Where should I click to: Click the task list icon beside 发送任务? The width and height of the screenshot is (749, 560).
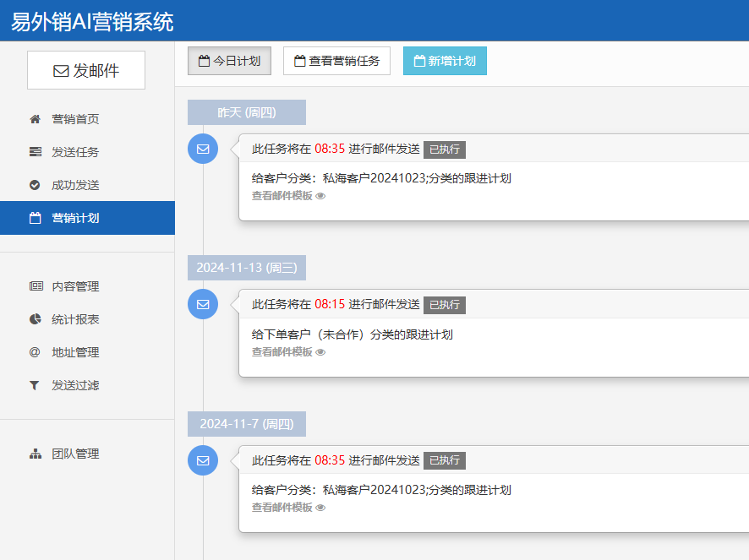click(x=36, y=152)
